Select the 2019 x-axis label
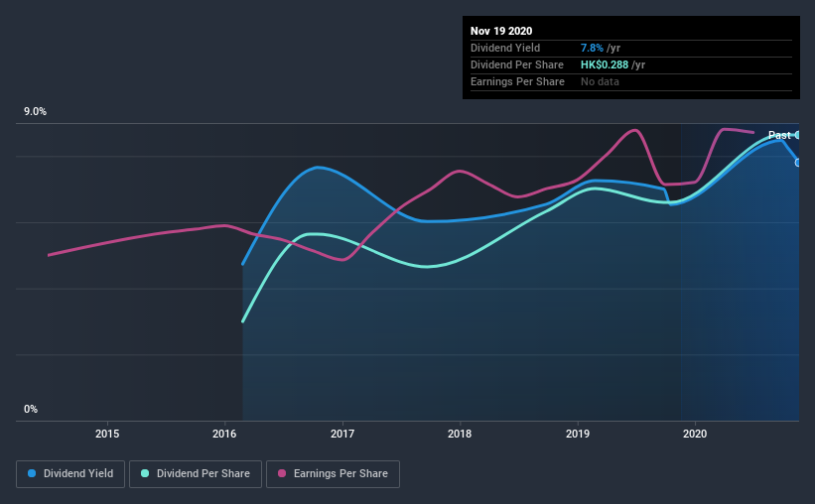The width and height of the screenshot is (815, 504). [x=578, y=434]
